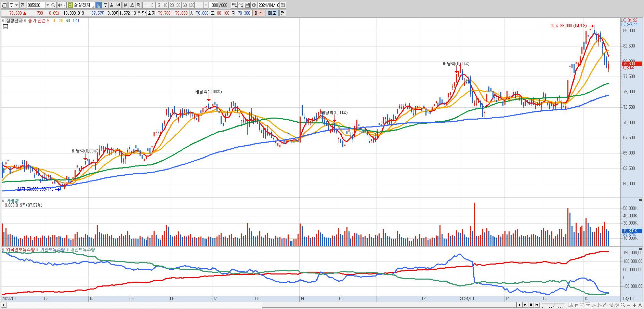
Task: Open the stock code history dropdown
Action: point(48,5)
